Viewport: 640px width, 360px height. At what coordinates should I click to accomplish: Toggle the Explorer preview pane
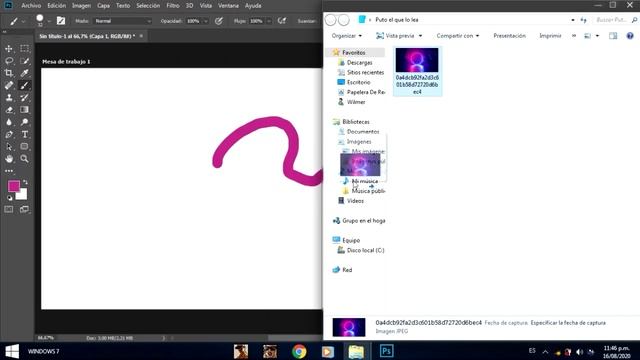[613, 36]
